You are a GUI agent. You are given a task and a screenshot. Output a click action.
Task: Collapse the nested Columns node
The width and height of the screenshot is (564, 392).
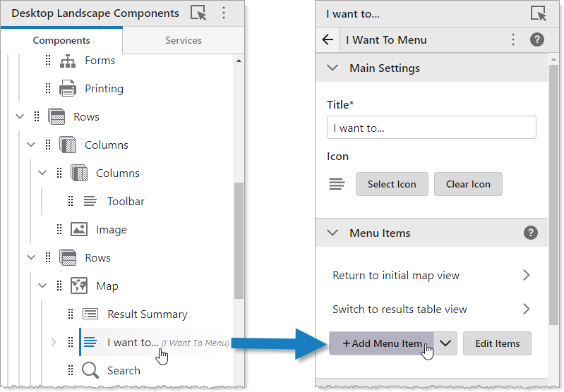click(x=42, y=173)
